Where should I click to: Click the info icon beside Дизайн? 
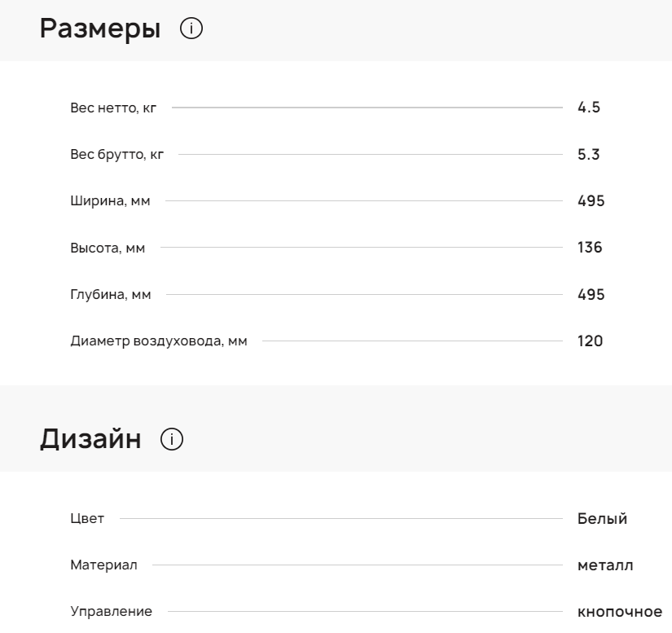coord(173,440)
